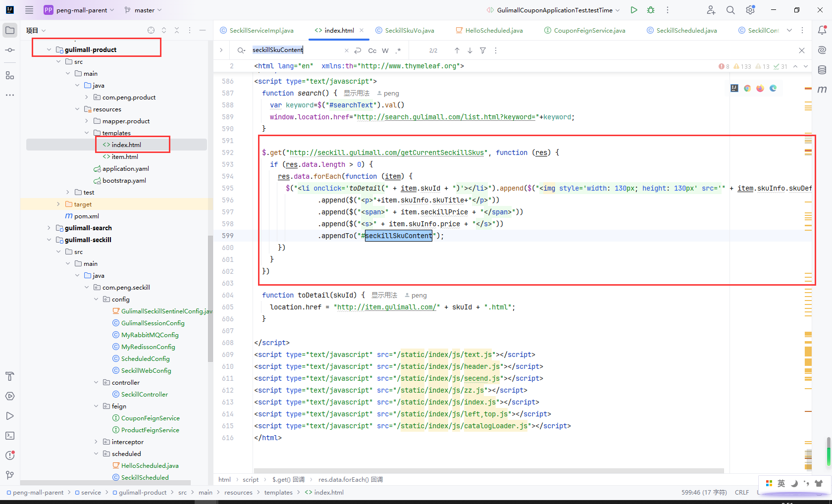Close the index.html editor tab

362,30
